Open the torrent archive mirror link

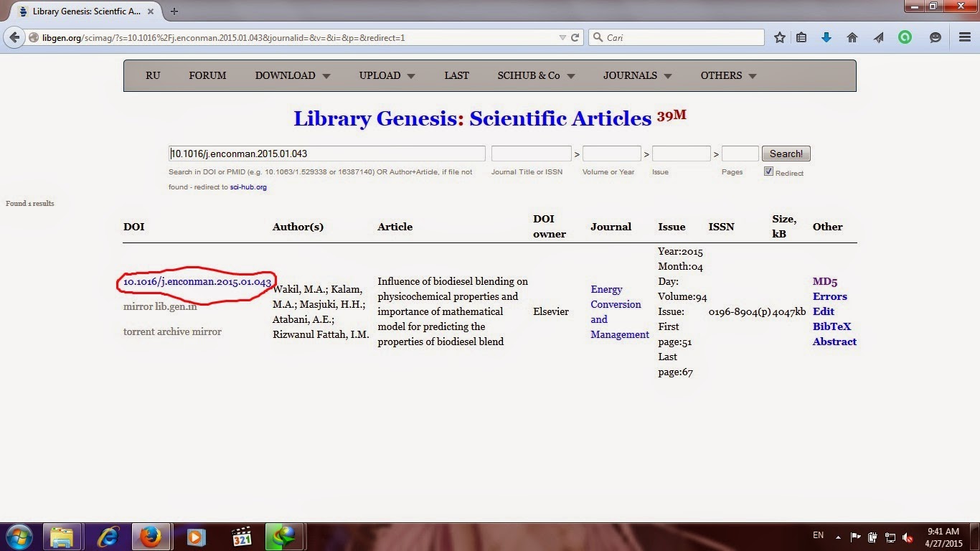pyautogui.click(x=172, y=331)
